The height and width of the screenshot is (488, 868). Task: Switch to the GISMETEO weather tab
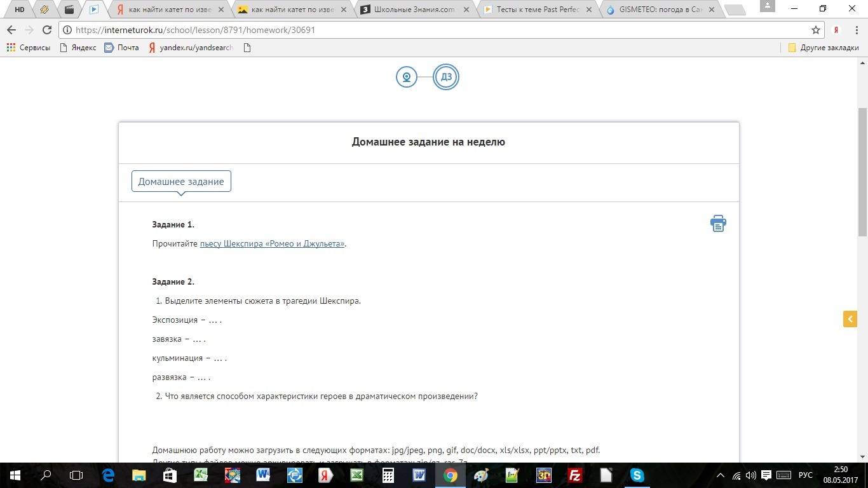(660, 10)
